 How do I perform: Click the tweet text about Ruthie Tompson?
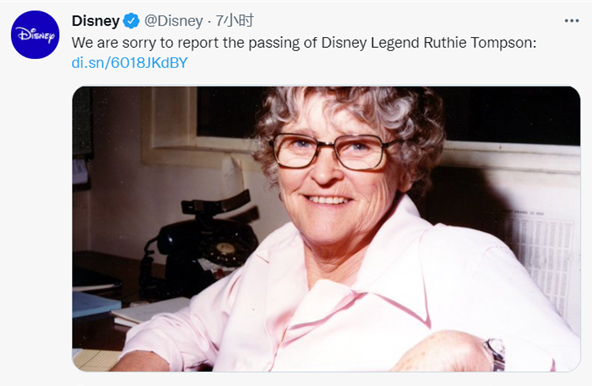(304, 43)
